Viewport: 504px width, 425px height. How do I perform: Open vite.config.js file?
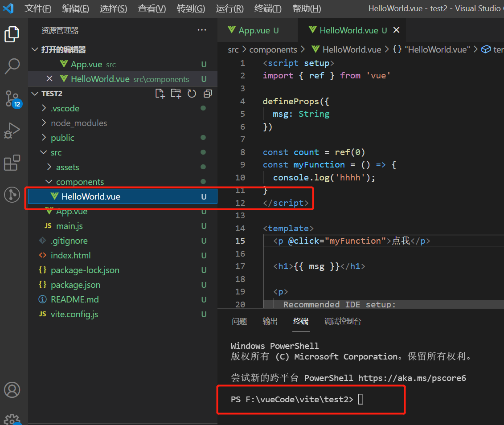123,314
